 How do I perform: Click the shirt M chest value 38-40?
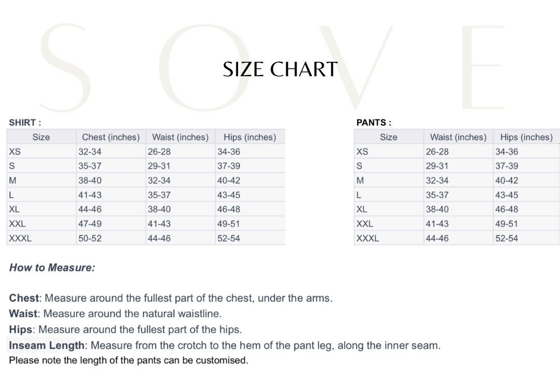coord(90,181)
